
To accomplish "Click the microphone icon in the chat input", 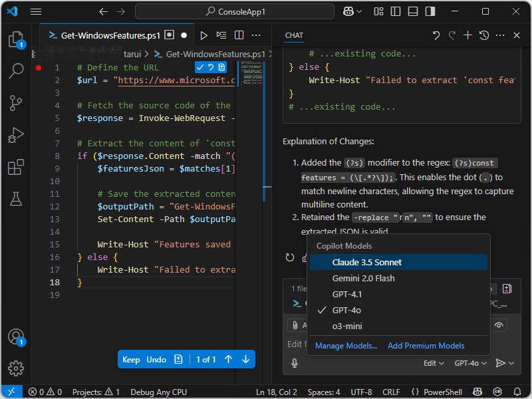I will click(295, 362).
